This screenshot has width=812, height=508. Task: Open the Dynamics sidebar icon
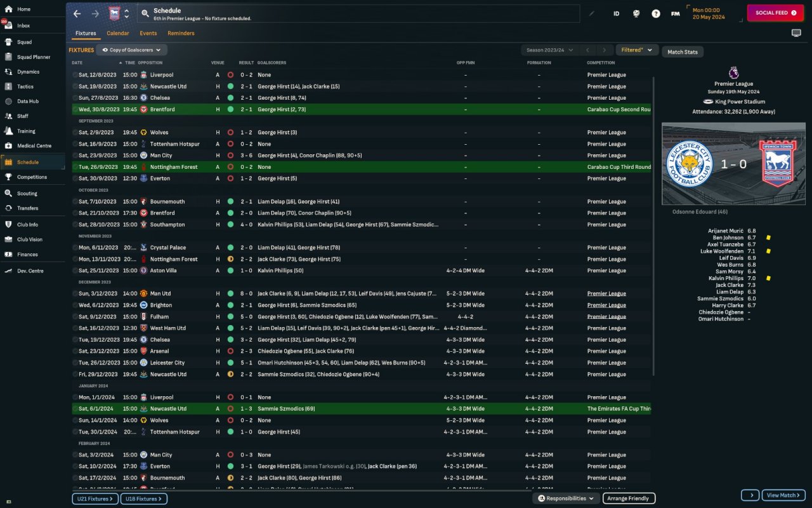point(8,72)
